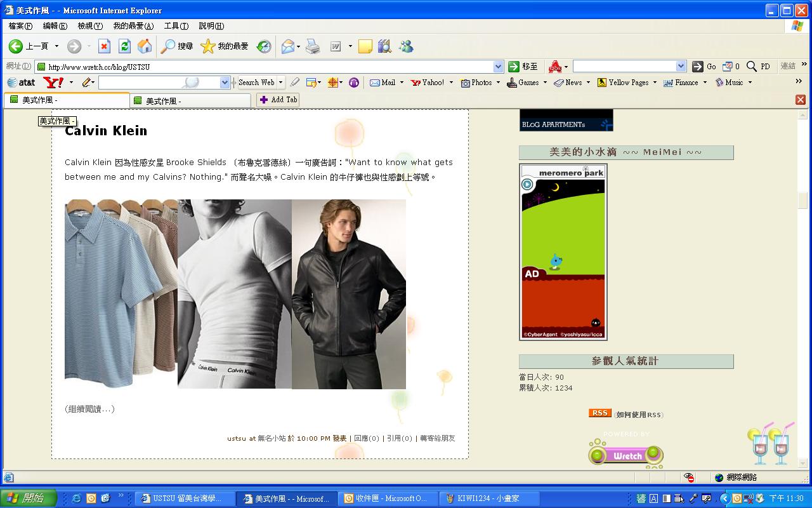Click the 引用(0) trackback link
The width and height of the screenshot is (812, 508).
pos(400,438)
